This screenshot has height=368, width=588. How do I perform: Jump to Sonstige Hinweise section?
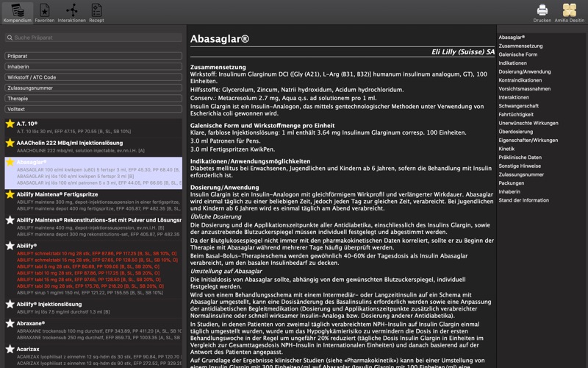click(520, 166)
